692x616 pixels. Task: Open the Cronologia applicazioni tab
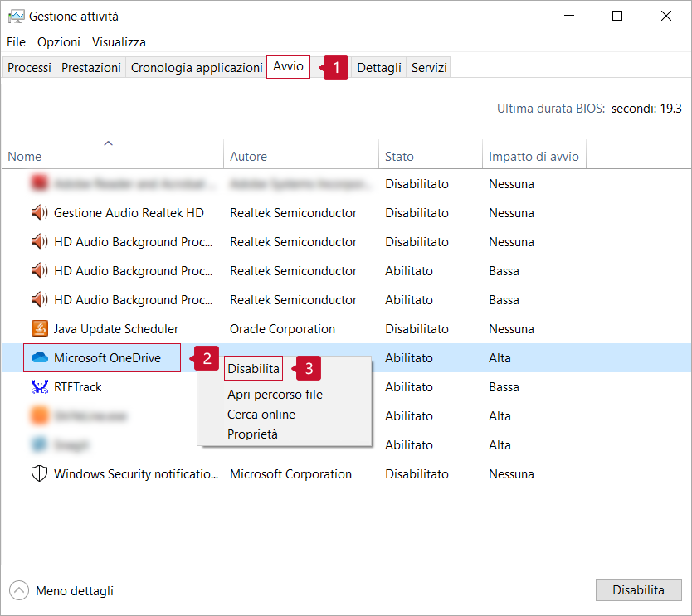[x=197, y=68]
